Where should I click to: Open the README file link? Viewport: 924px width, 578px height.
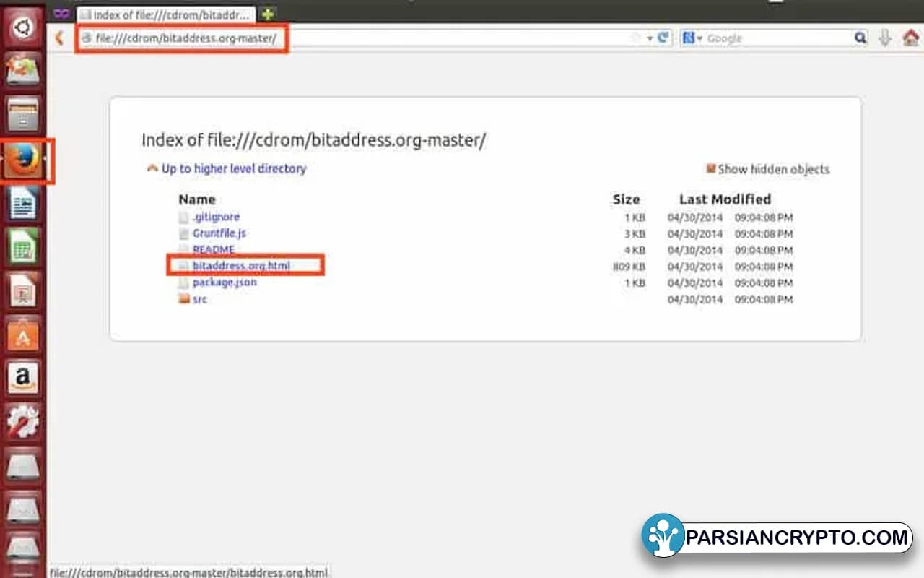point(214,250)
